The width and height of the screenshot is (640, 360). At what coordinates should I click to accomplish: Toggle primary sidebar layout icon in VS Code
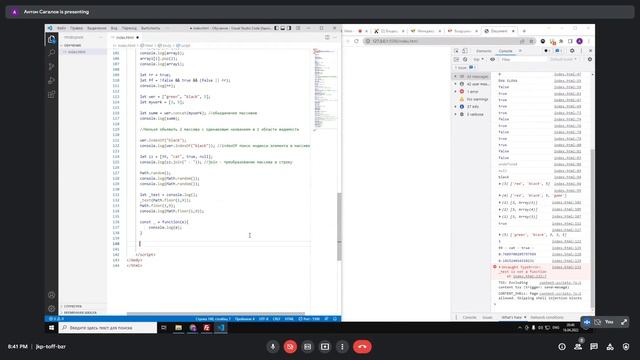pos(276,28)
